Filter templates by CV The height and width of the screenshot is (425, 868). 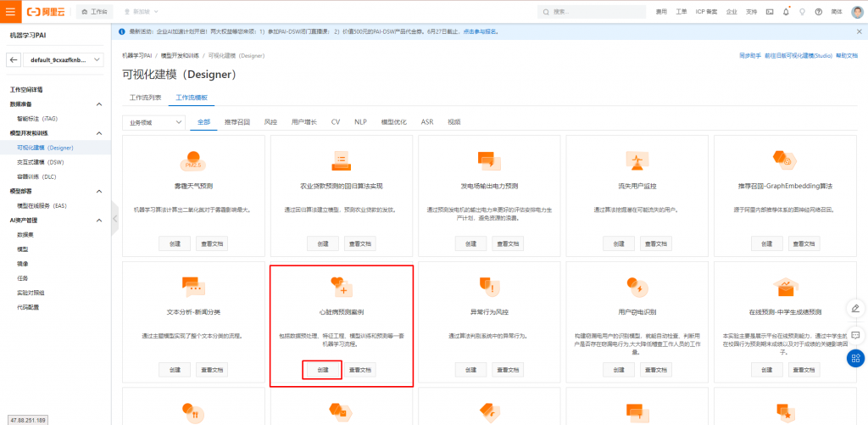click(336, 122)
